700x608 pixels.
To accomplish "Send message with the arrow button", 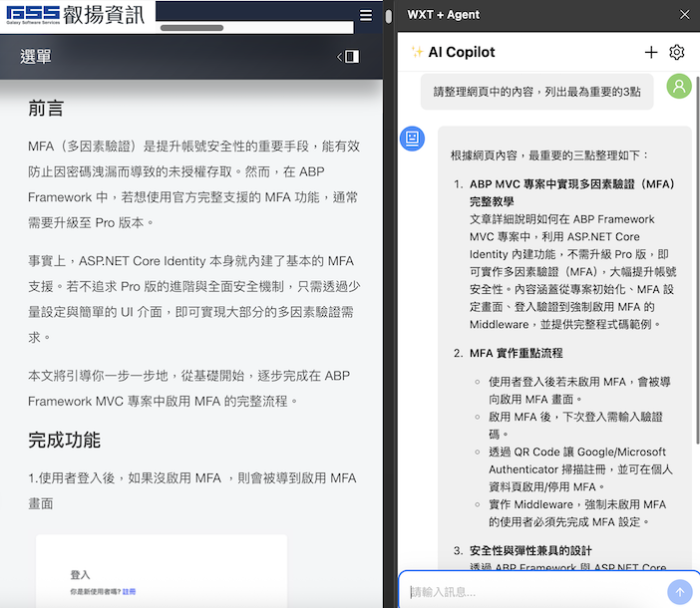I will pyautogui.click(x=679, y=592).
